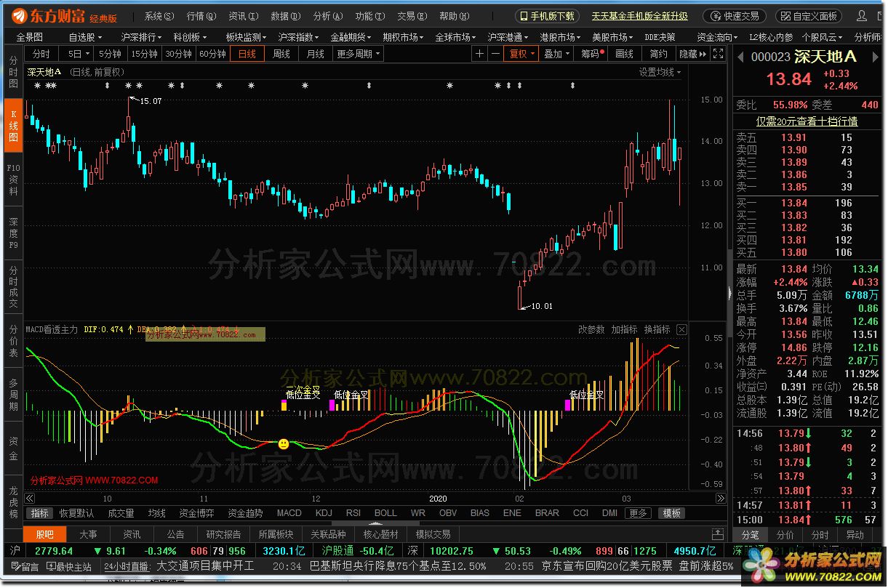This screenshot has height=588, width=888.
Task: Go to next stock with right arrow
Action: click(877, 56)
